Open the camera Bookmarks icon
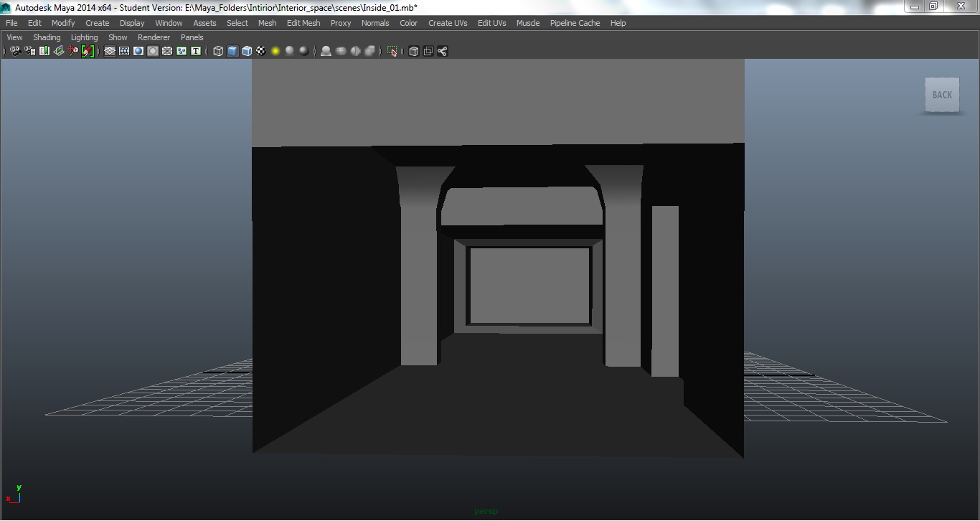The image size is (980, 521). point(44,51)
